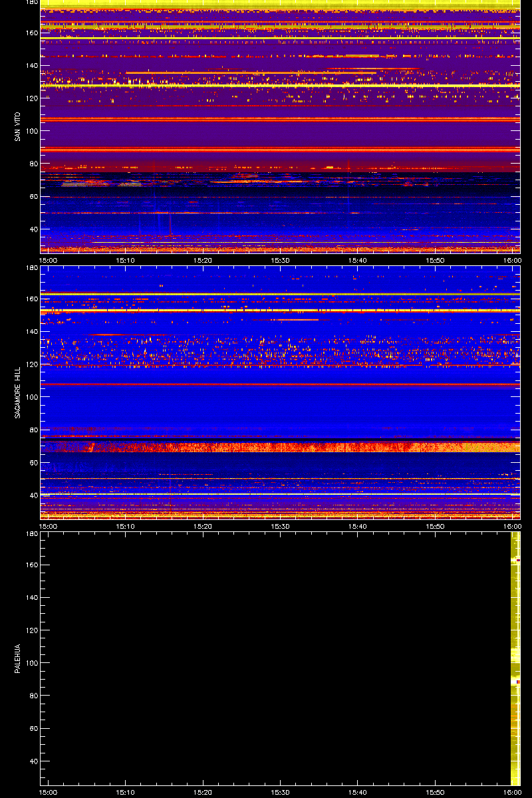Viewport: 532px width, 798px height.
Task: Click the 160 frequency label on Palehua axis
Action: [x=31, y=565]
